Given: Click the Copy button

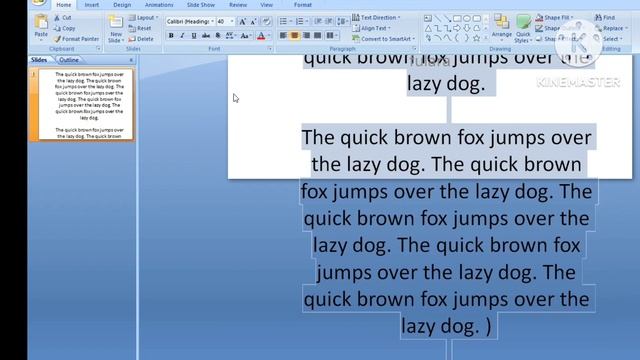Looking at the screenshot, I should tap(64, 28).
